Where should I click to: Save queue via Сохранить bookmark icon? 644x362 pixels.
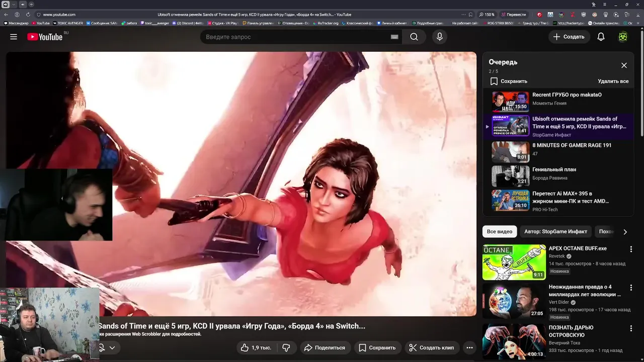(494, 81)
